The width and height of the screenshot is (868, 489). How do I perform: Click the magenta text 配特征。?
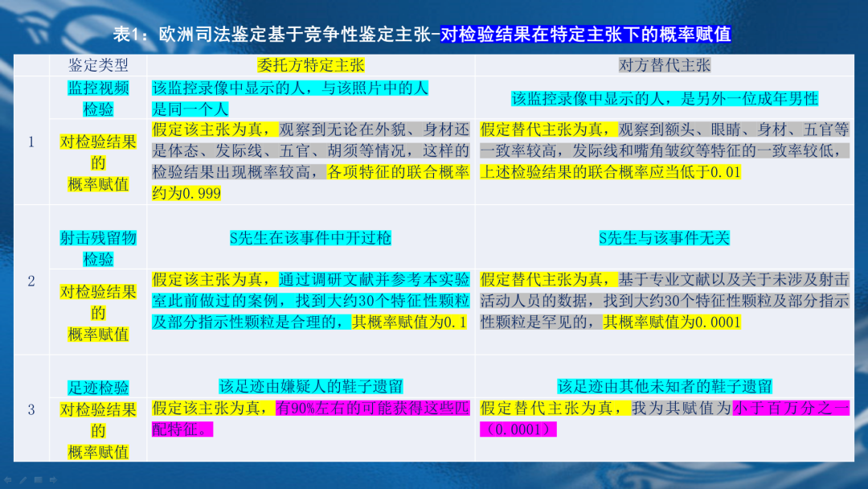(182, 429)
